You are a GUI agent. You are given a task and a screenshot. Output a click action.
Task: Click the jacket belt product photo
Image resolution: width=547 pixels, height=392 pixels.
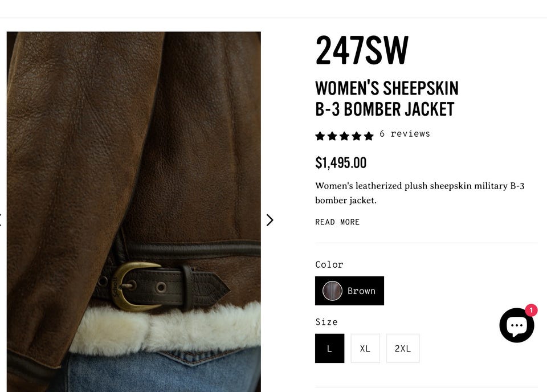tap(133, 212)
